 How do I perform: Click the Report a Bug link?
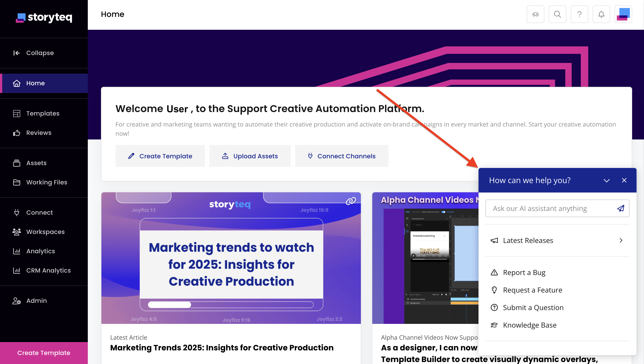pyautogui.click(x=524, y=272)
